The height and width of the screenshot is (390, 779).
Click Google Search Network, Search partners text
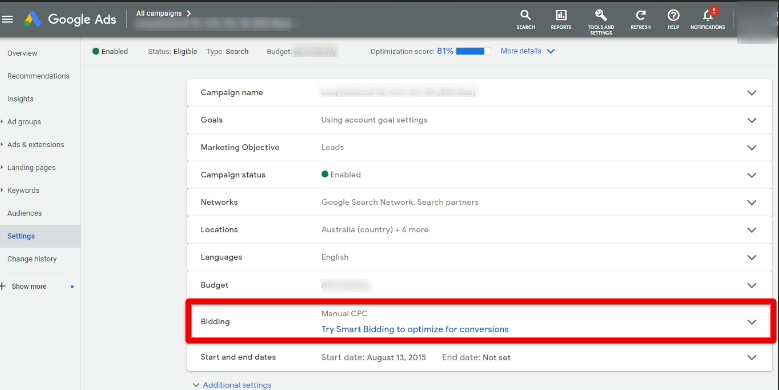click(x=400, y=202)
